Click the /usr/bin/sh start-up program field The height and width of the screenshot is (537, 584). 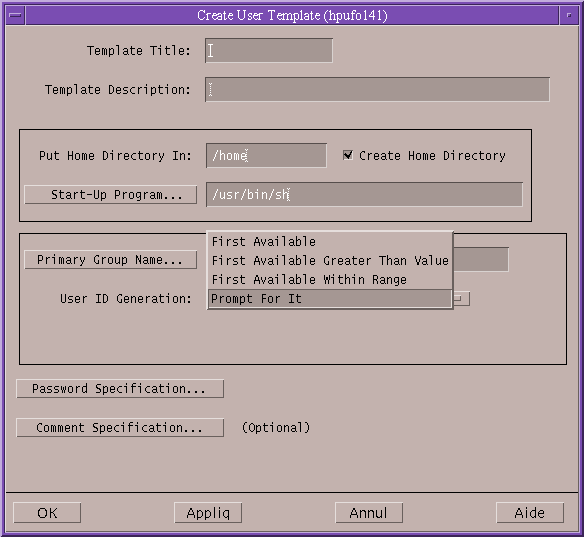click(364, 194)
